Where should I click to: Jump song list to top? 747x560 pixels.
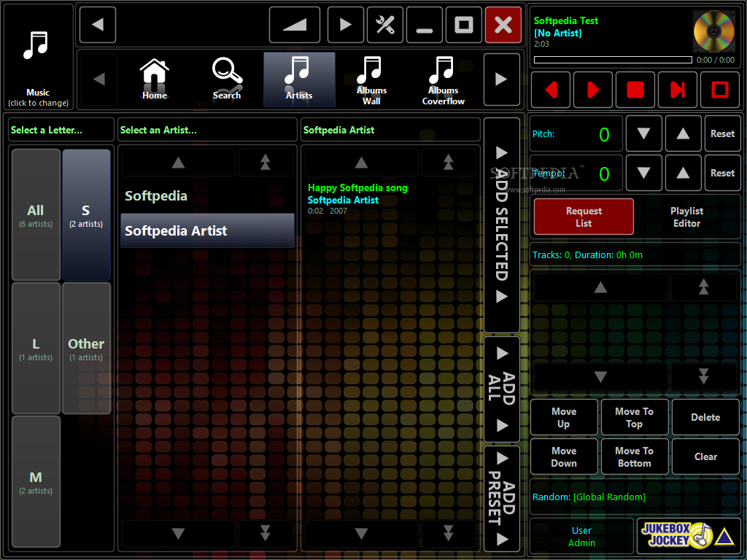[449, 163]
